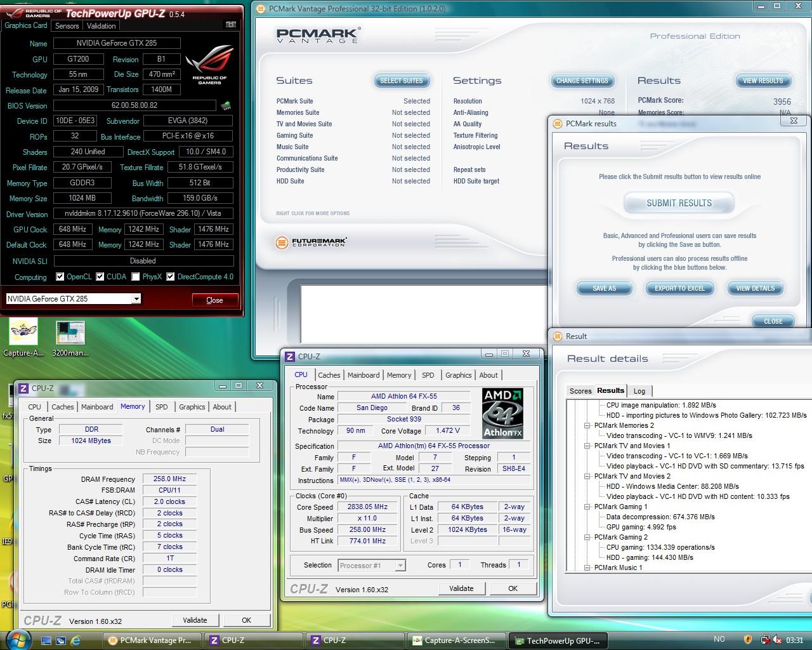Click the second CPU-Z taskbar button
This screenshot has width=812, height=650.
pyautogui.click(x=355, y=640)
